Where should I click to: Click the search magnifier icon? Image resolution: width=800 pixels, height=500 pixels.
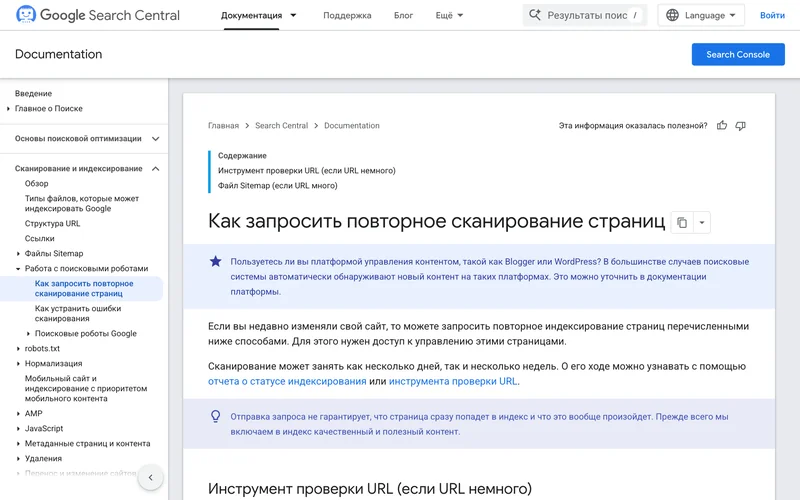pyautogui.click(x=535, y=15)
